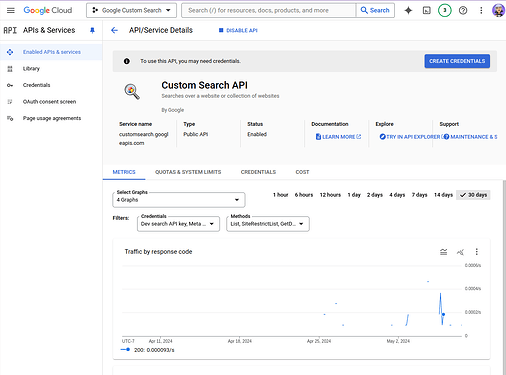506x375 pixels.
Task: Toggle chart legend icon in Traffic chart
Action: [x=443, y=252]
